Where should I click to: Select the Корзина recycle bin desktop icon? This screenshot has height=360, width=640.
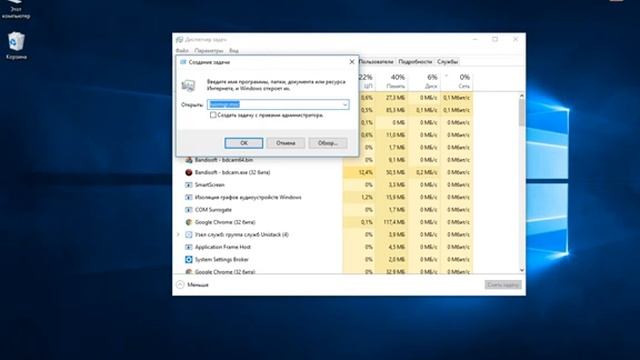[x=16, y=45]
